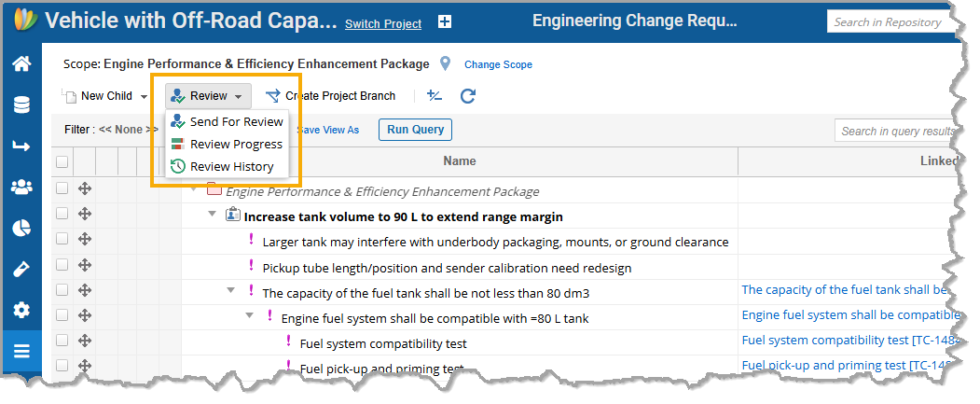
Task: Collapse the Increase tank volume tree node
Action: point(213,216)
